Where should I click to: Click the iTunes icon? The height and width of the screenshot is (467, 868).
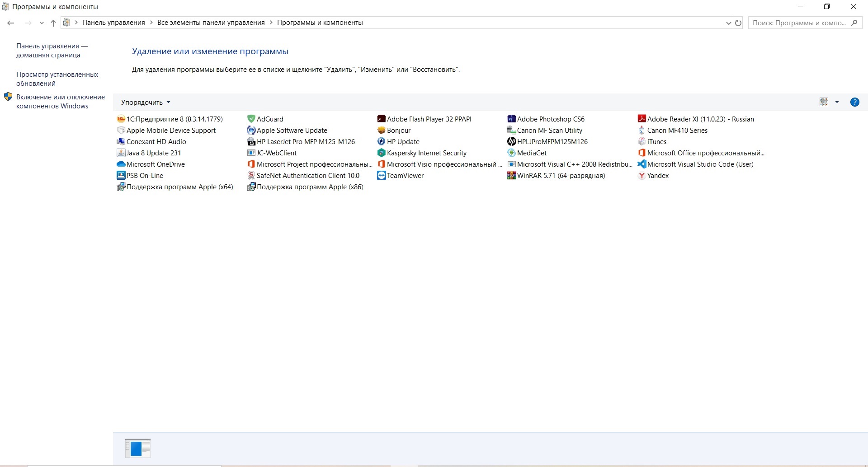642,142
